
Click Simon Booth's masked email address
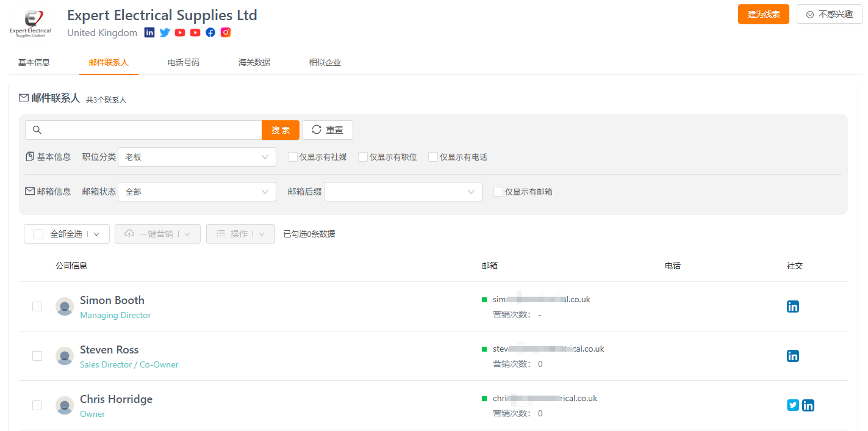pyautogui.click(x=542, y=300)
